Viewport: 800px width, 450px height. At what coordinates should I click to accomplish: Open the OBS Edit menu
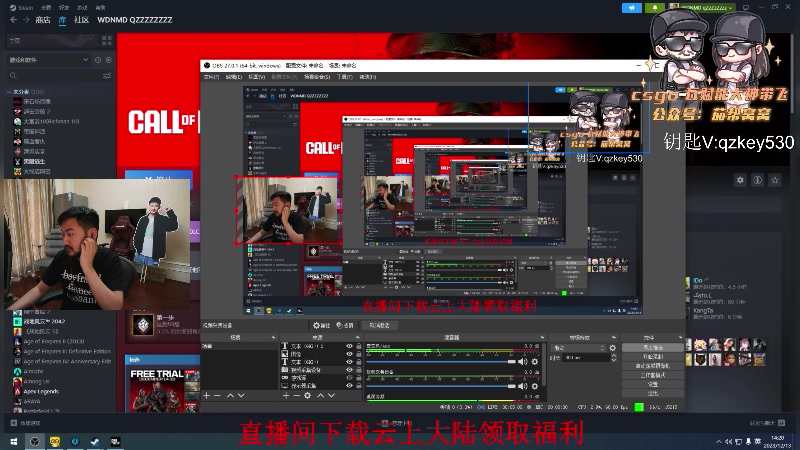click(x=234, y=77)
